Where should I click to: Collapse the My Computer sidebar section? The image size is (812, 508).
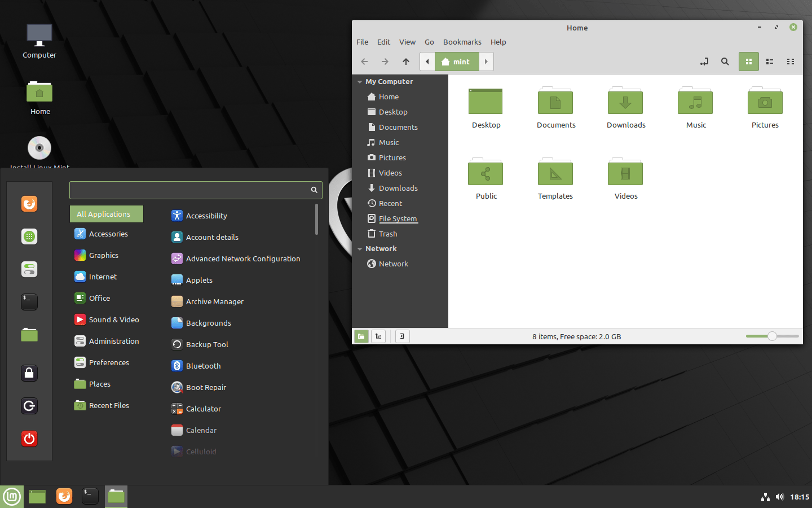(x=360, y=82)
